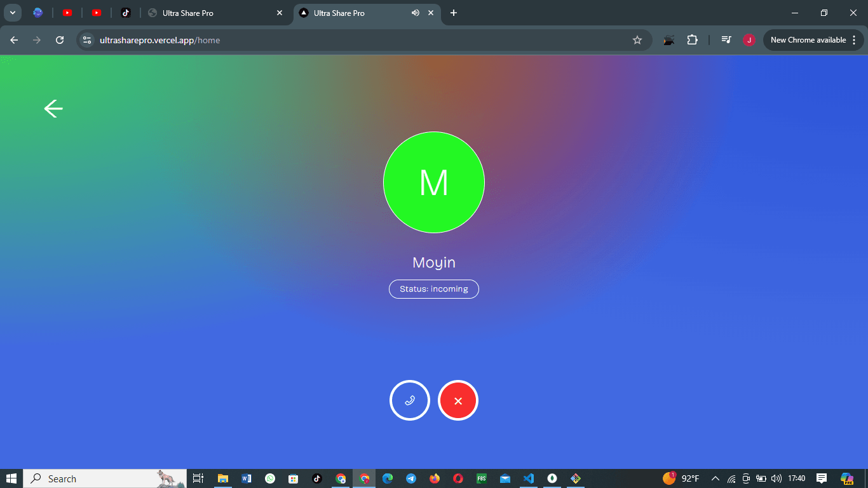Image resolution: width=868 pixels, height=488 pixels.
Task: Open the Copilot icon in taskbar
Action: [x=847, y=478]
